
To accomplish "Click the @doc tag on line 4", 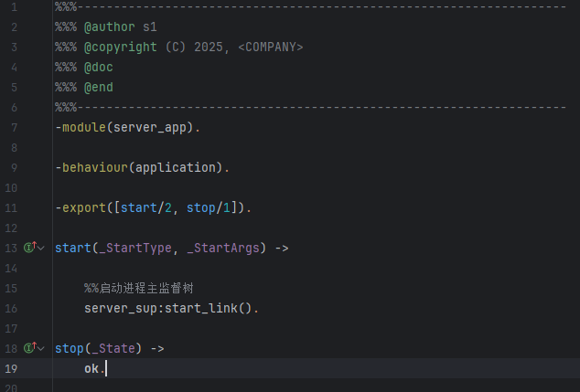I will click(x=99, y=68).
